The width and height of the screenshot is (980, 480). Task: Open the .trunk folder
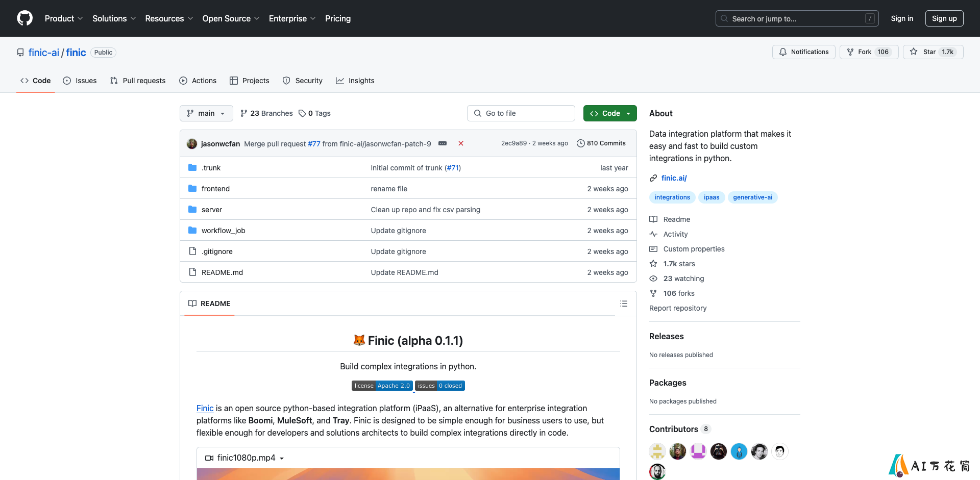tap(211, 168)
